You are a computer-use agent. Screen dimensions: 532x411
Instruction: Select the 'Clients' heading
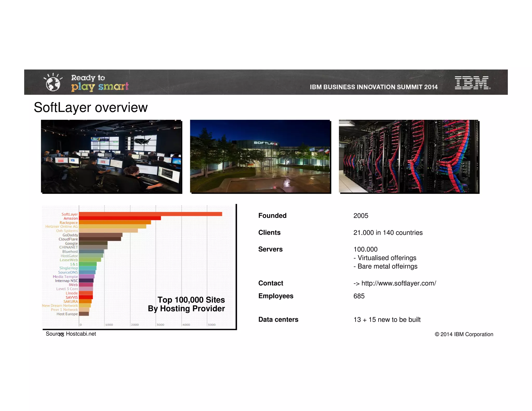[x=269, y=233]
